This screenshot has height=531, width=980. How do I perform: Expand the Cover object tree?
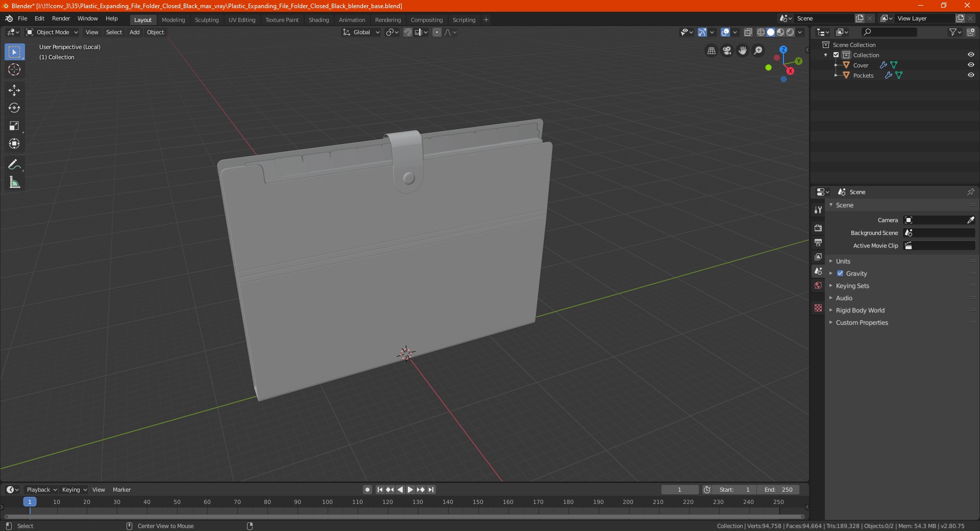pos(836,65)
